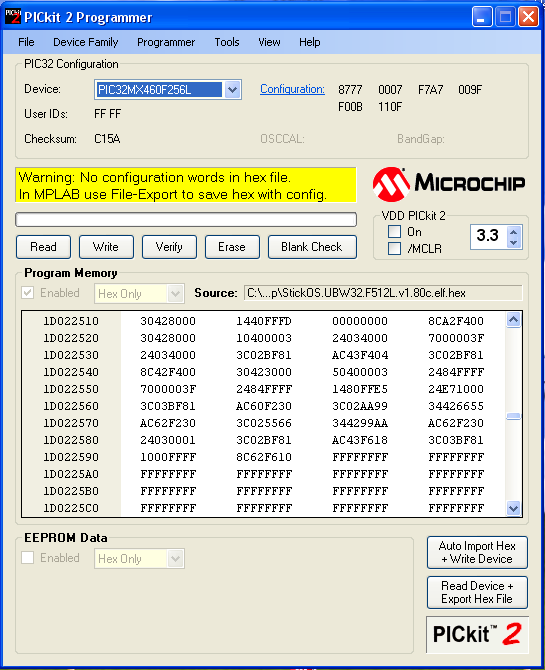Click the 3.3 voltage value field

488,236
